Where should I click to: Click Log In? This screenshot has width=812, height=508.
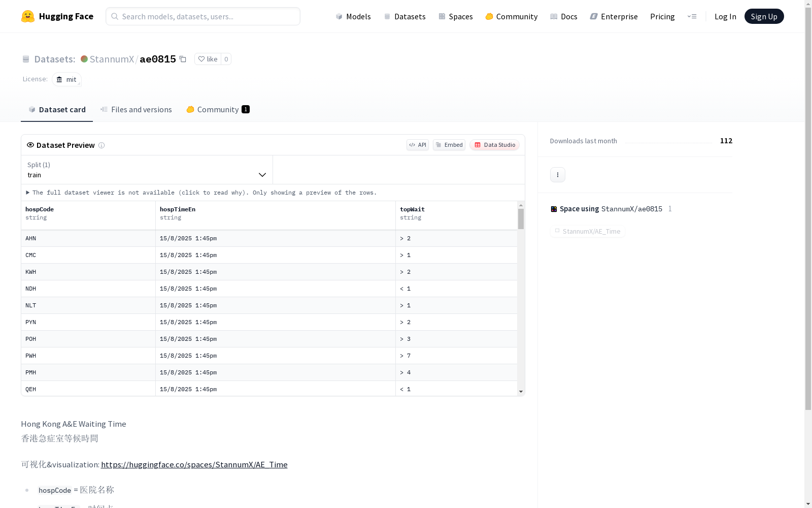click(725, 16)
